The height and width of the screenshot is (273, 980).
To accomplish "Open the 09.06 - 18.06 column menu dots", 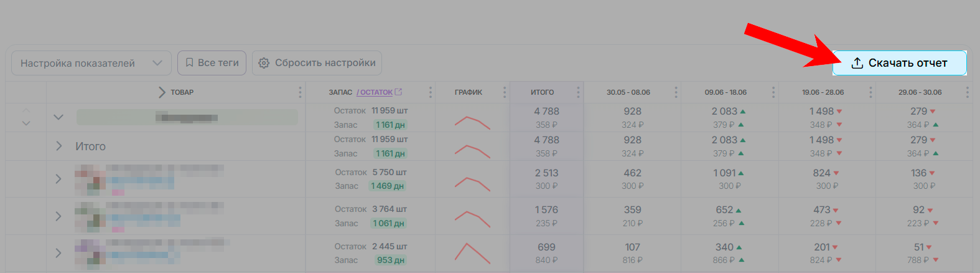I will point(773,92).
